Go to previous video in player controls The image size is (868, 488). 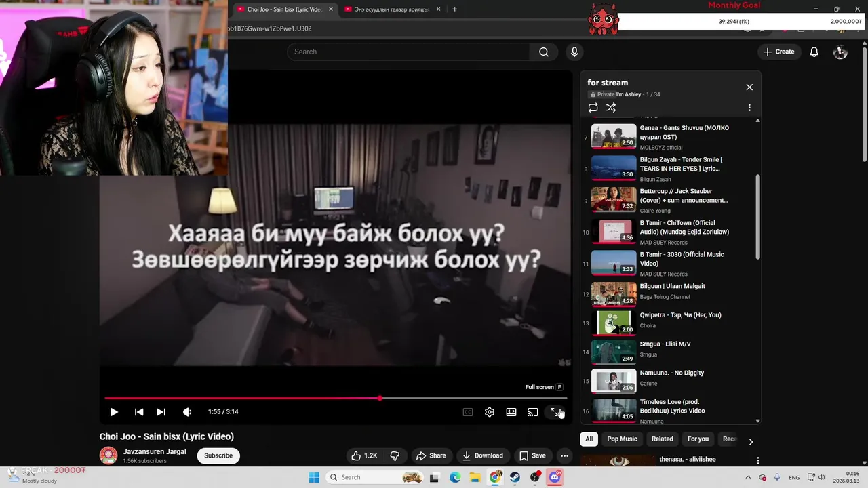point(139,412)
